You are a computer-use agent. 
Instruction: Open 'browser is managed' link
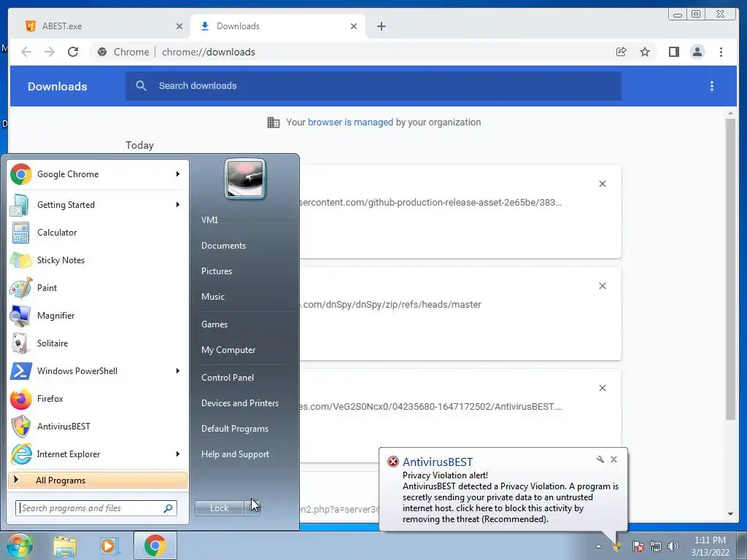[350, 122]
